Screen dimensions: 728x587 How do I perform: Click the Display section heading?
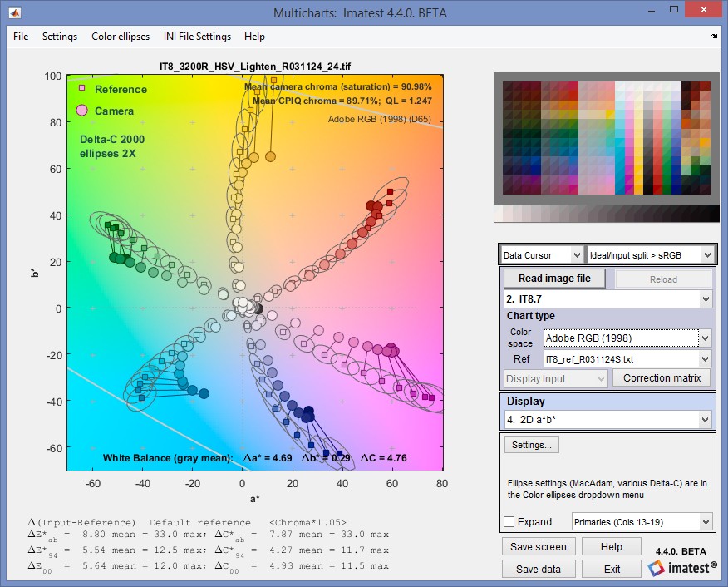(525, 402)
